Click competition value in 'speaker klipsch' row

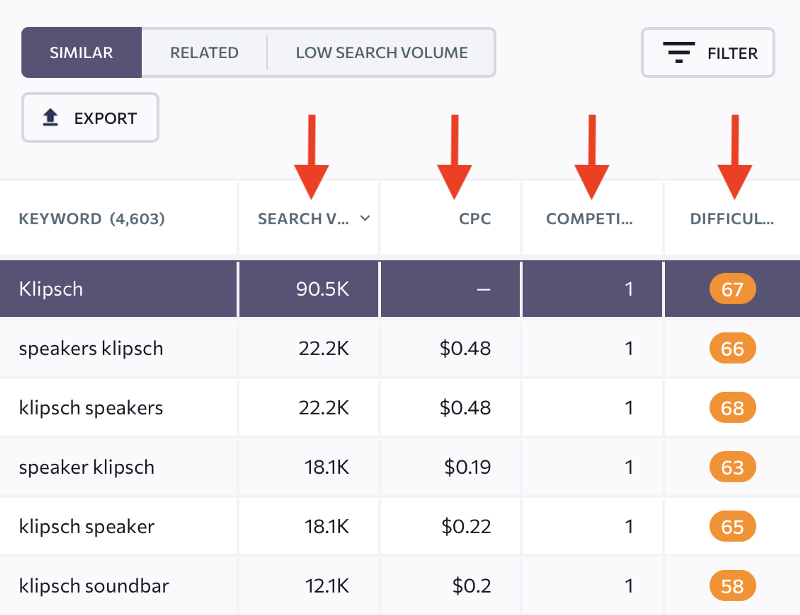coord(629,467)
